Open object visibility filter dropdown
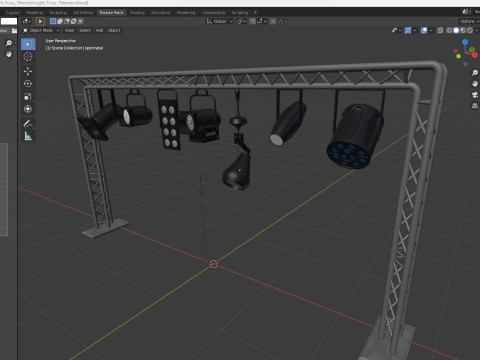This screenshot has width=480, height=360. [396, 31]
